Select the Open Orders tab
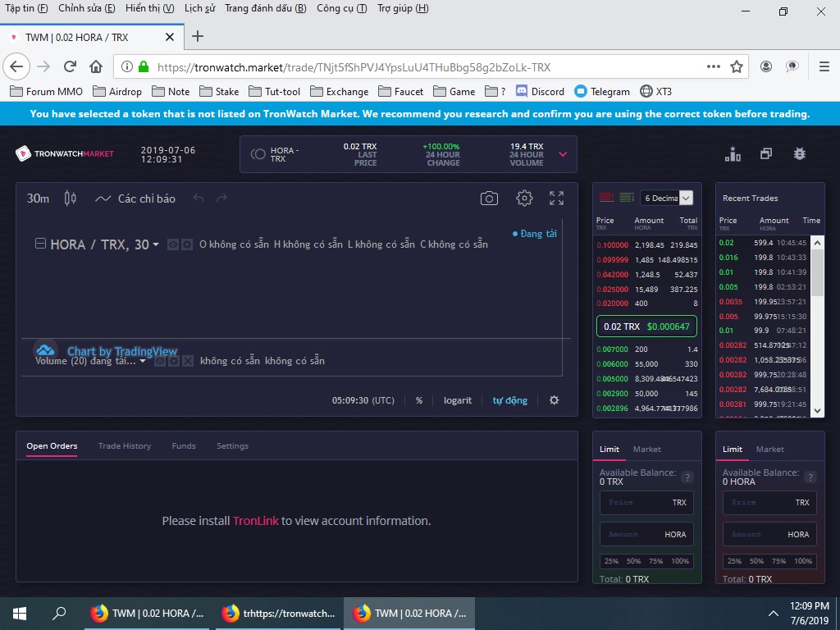This screenshot has width=840, height=630. click(x=52, y=445)
